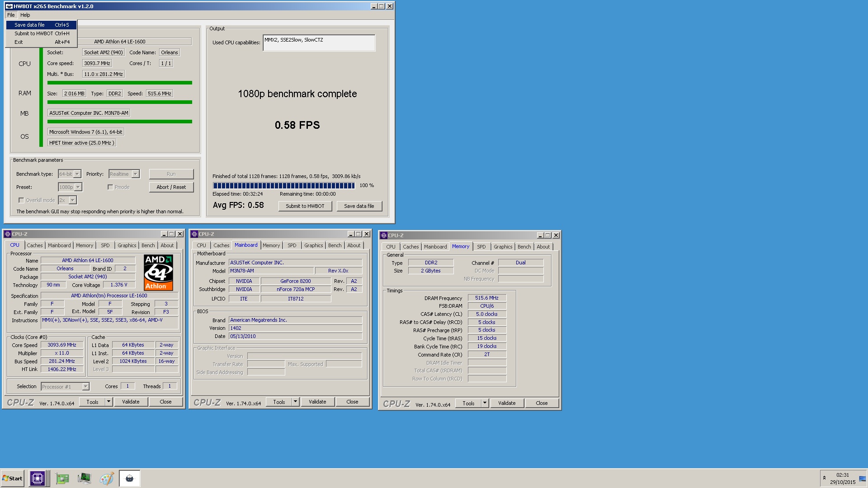Show hidden system tray icons
Viewport: 868px width, 488px height.
824,478
